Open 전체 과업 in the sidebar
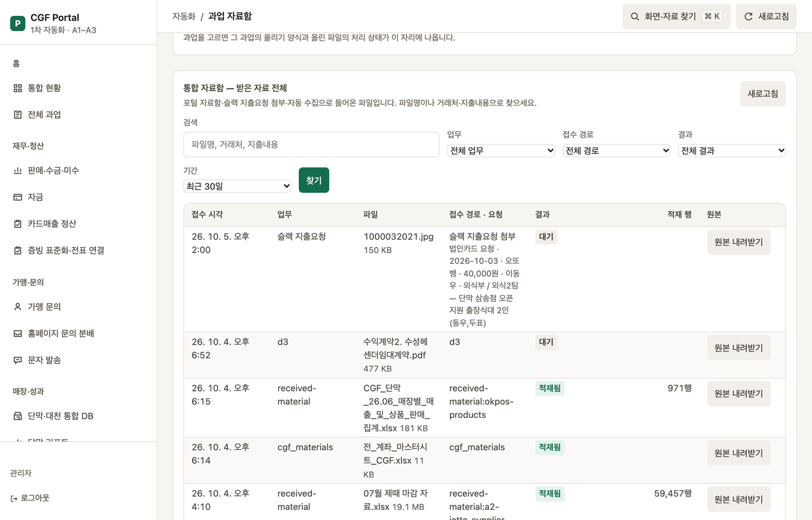The height and width of the screenshot is (520, 812). (x=78, y=114)
